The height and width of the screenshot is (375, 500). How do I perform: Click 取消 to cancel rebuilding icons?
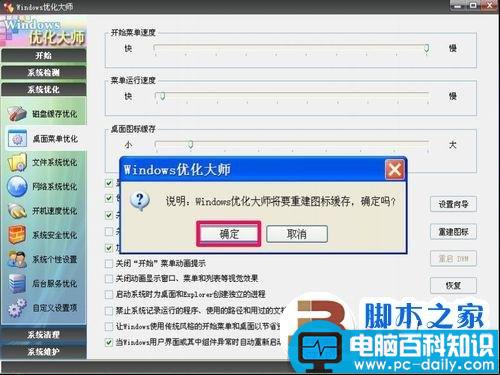[297, 234]
